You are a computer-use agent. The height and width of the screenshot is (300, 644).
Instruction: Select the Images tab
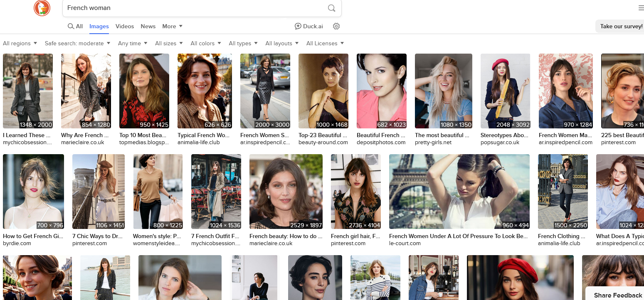click(99, 26)
